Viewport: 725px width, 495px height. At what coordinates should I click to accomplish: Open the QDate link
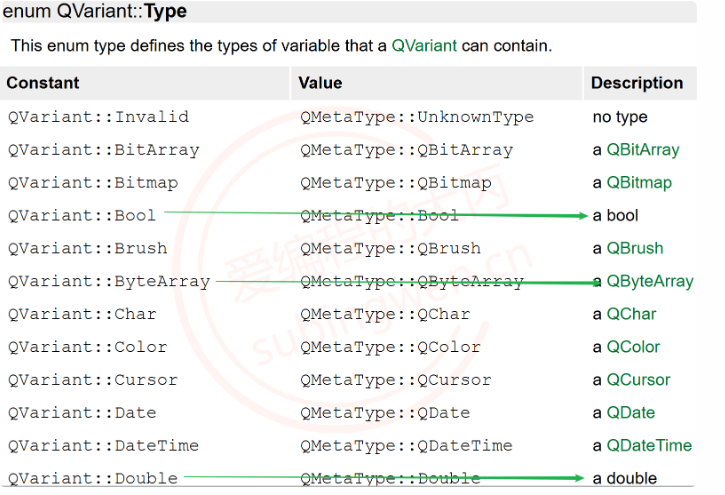pyautogui.click(x=631, y=413)
